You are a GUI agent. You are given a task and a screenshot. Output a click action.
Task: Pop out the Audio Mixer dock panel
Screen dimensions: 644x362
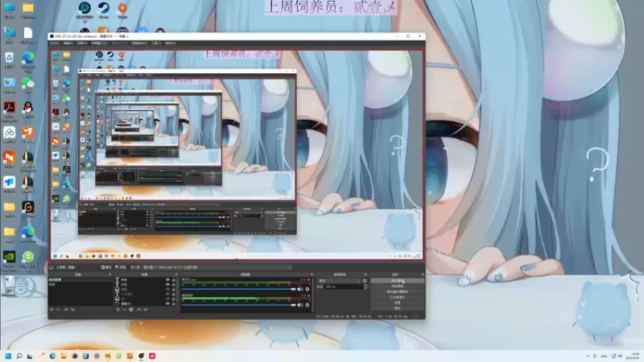point(312,274)
